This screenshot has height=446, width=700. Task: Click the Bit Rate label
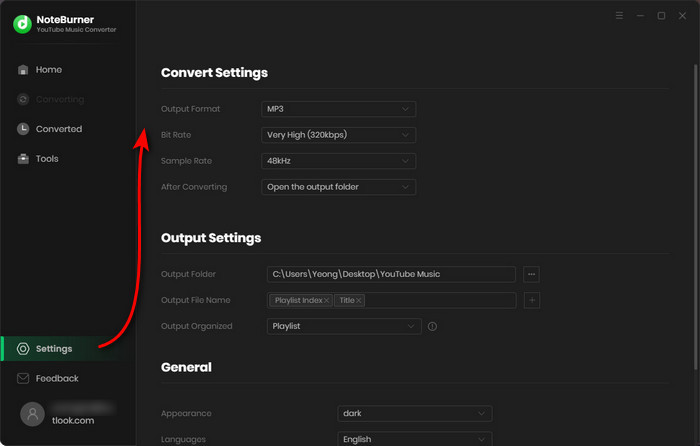176,135
